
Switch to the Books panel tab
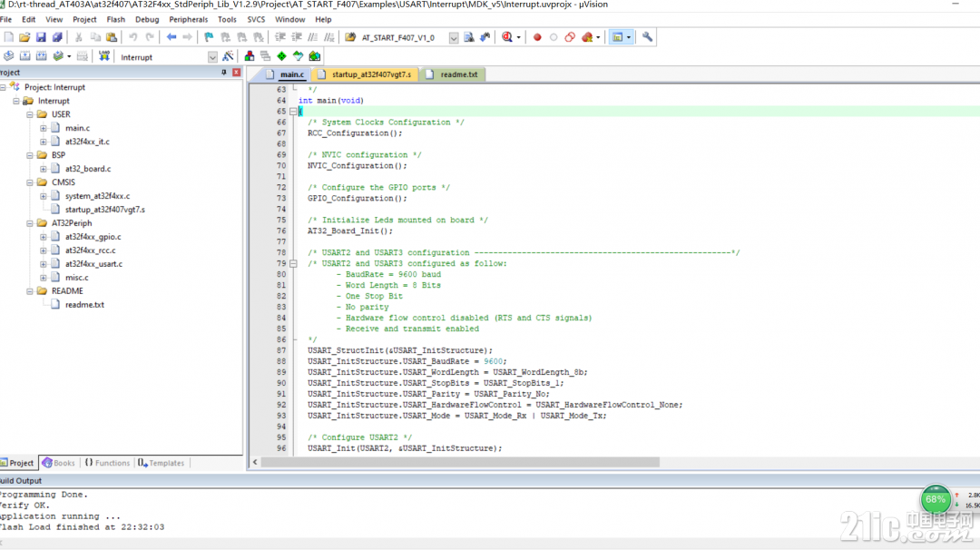[x=57, y=463]
